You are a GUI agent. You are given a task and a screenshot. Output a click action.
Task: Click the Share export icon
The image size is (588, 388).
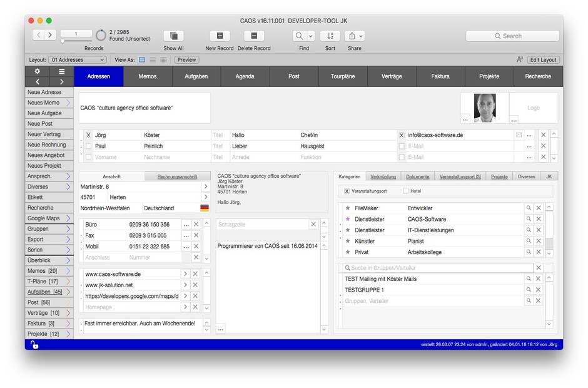point(352,36)
